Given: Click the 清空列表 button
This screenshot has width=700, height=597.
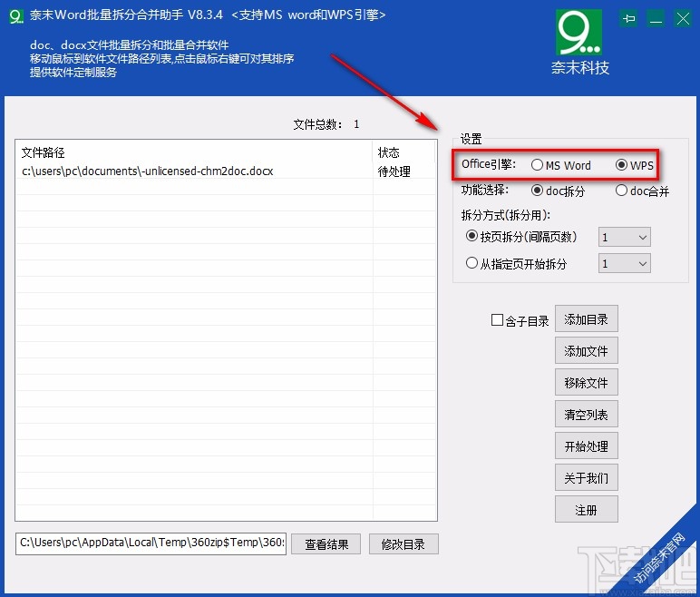Looking at the screenshot, I should click(x=586, y=414).
